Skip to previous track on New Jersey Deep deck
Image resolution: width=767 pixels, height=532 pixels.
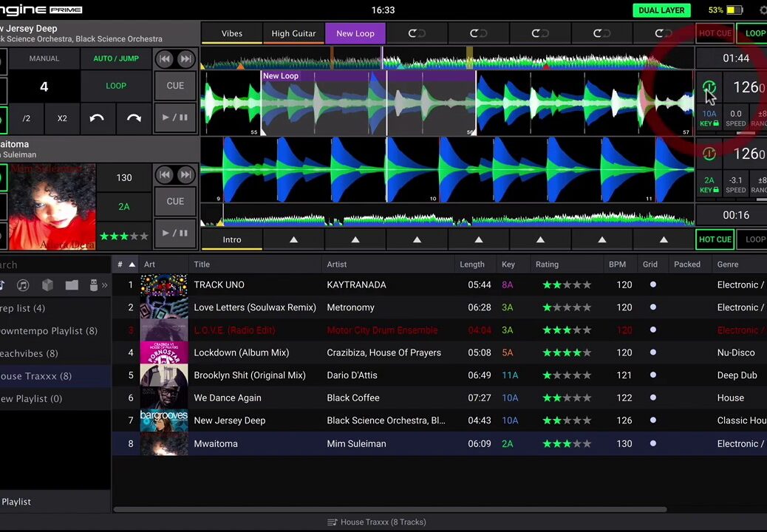(165, 59)
